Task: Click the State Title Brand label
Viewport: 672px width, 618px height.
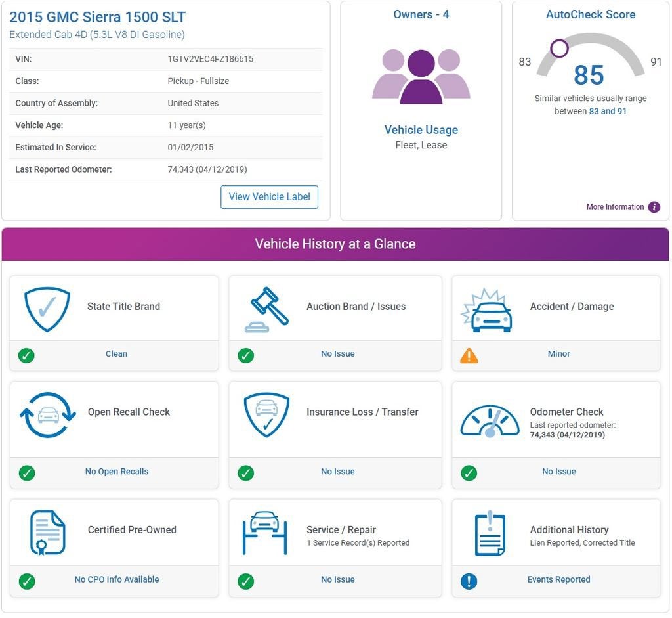Action: tap(123, 307)
